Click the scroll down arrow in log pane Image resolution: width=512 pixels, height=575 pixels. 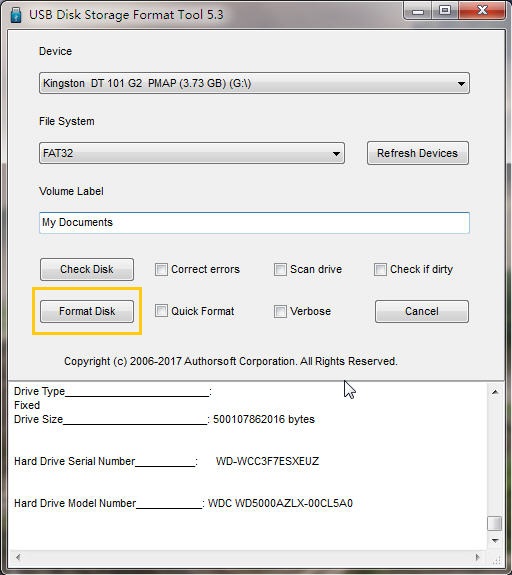tap(495, 541)
